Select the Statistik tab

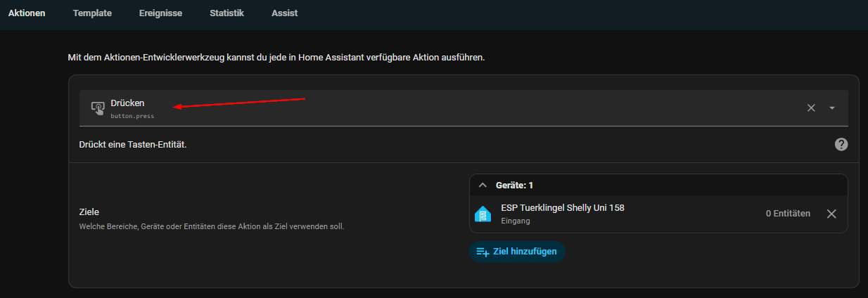[x=227, y=13]
